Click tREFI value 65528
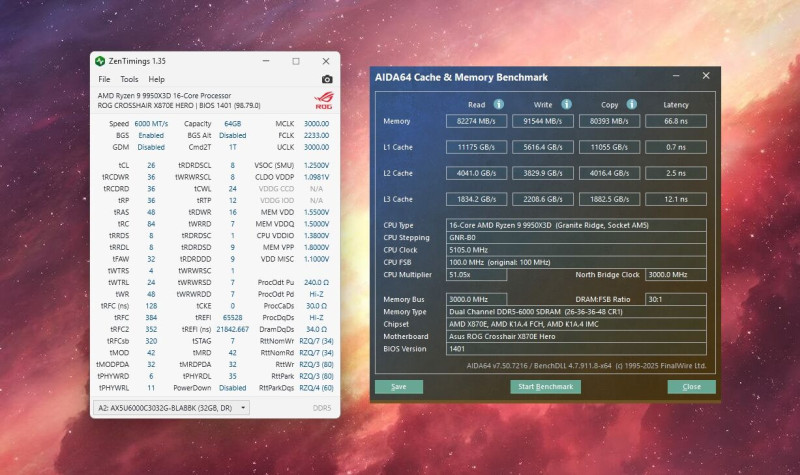800x475 pixels. point(233,317)
